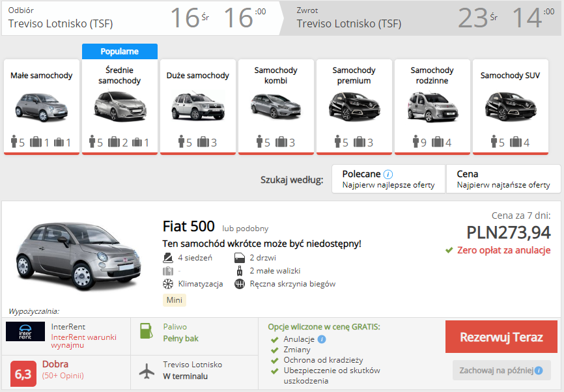The height and width of the screenshot is (392, 564).
Task: Open info icon on Zachowaj na później
Action: click(x=539, y=371)
